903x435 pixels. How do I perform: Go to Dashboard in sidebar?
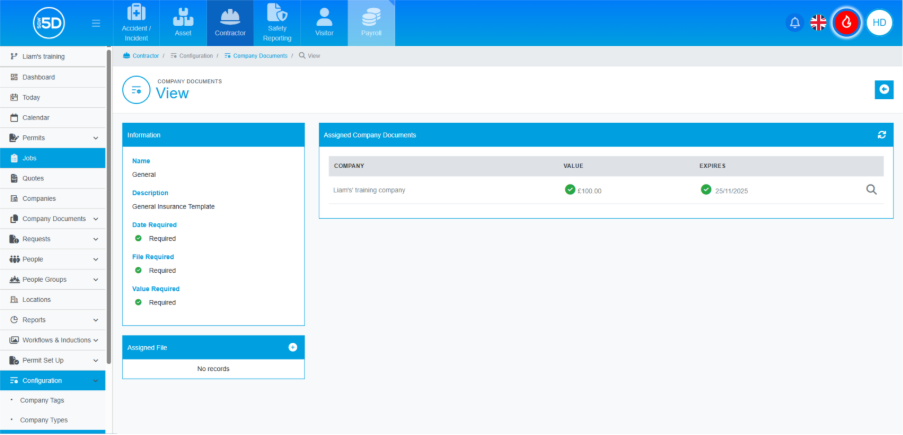(52, 77)
